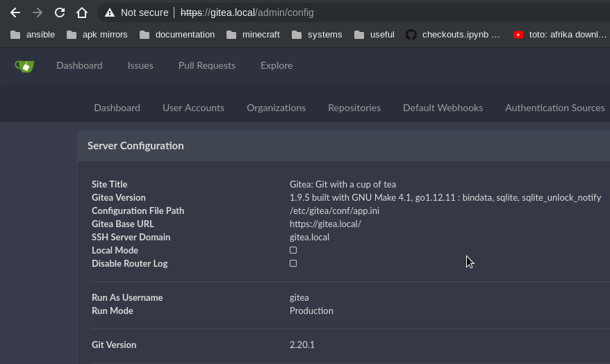Image resolution: width=610 pixels, height=364 pixels.
Task: Click the Server Configuration heading
Action: click(135, 146)
